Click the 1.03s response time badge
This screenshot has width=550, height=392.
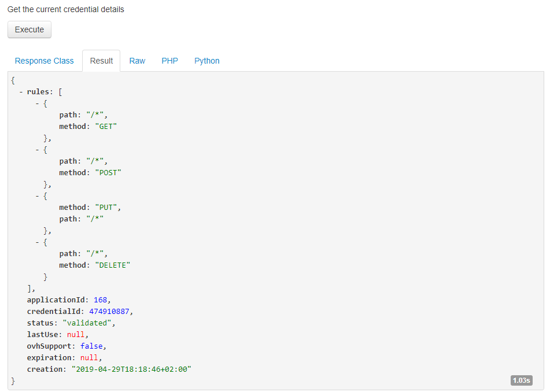[x=521, y=380]
